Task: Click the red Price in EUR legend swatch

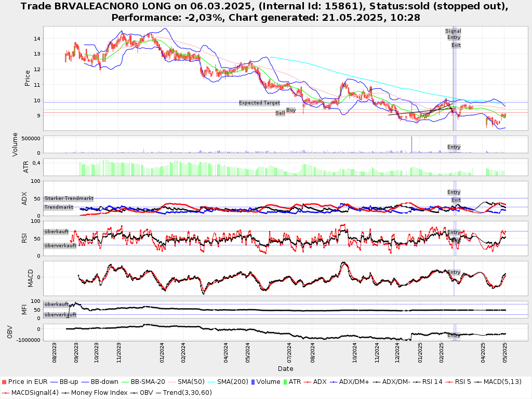Action: click(x=5, y=382)
